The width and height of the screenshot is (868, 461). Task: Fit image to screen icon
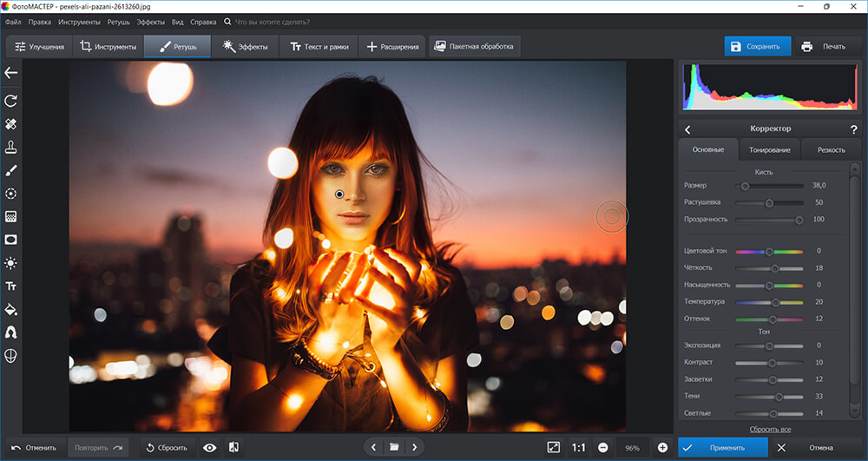553,447
